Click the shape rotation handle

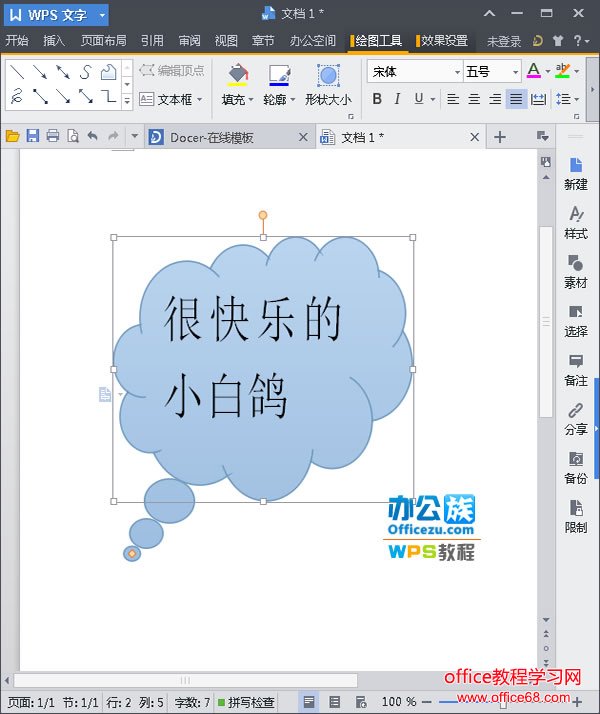[263, 215]
